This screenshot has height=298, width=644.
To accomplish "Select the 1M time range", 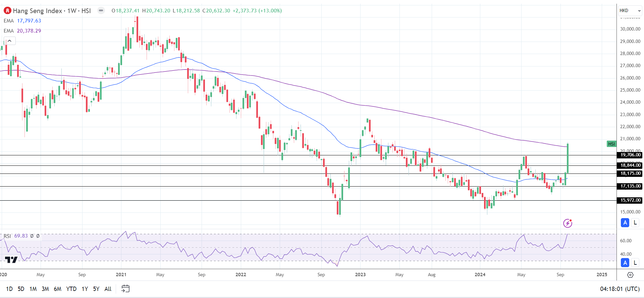I will (x=33, y=289).
